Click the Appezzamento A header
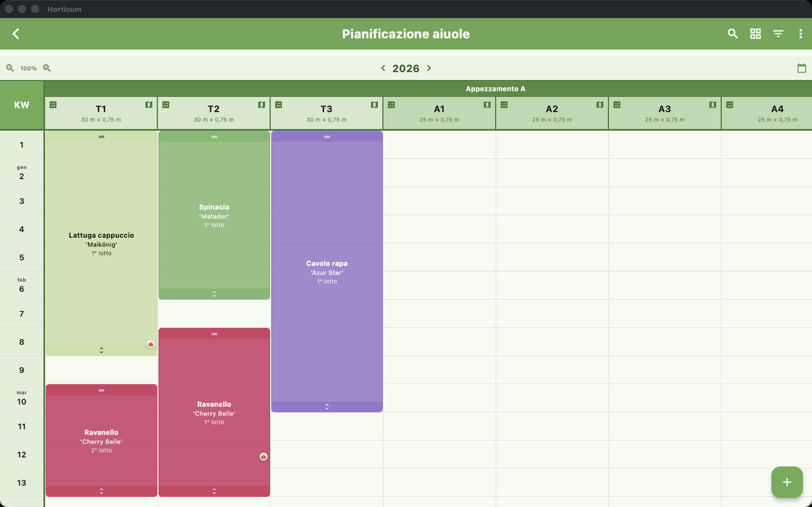 495,89
